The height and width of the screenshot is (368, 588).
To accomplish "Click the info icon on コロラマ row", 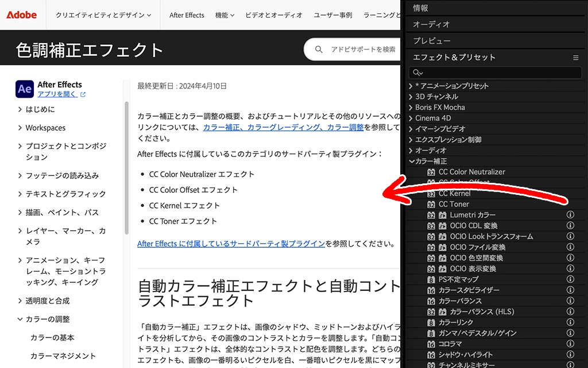I will (x=570, y=344).
